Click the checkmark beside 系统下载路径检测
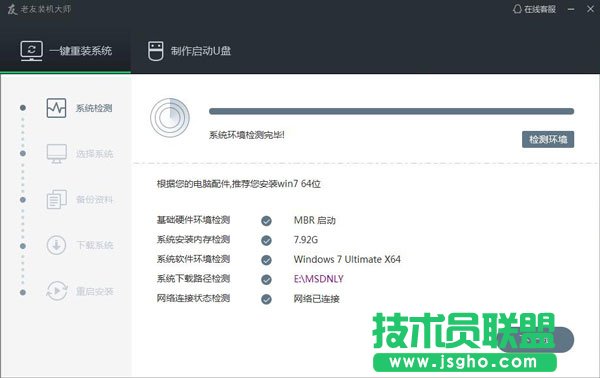 (x=266, y=280)
